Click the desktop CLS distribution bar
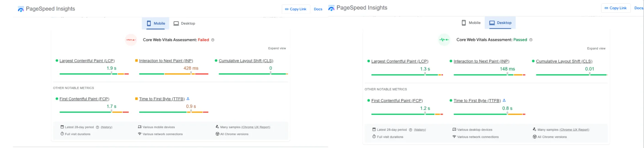Viewport: 644px width, 148px height. [x=572, y=75]
